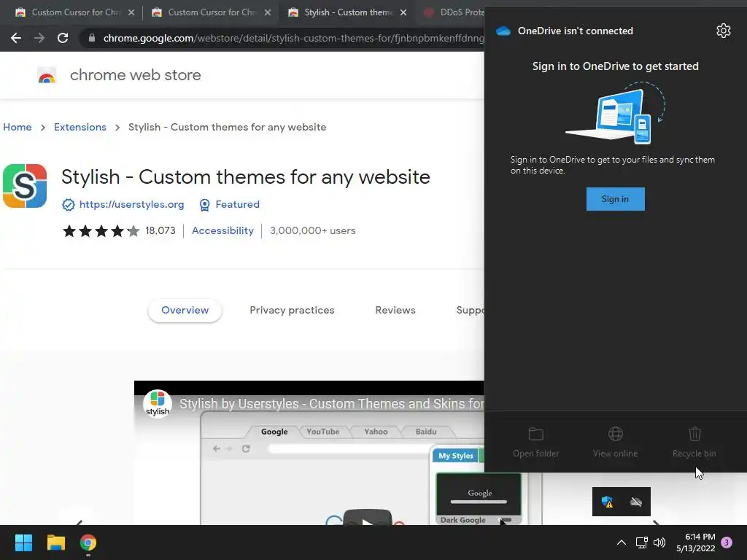Select the Overview tab
Viewport: 747px width, 560px height.
pos(185,310)
